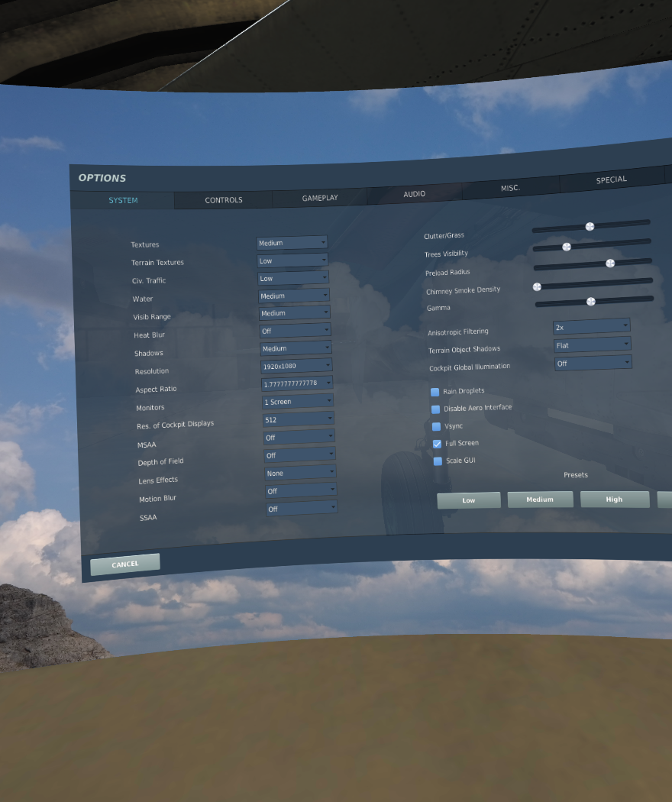This screenshot has width=672, height=802.
Task: Expand the Res. of Cockpit Displays dropdown
Action: click(x=299, y=419)
